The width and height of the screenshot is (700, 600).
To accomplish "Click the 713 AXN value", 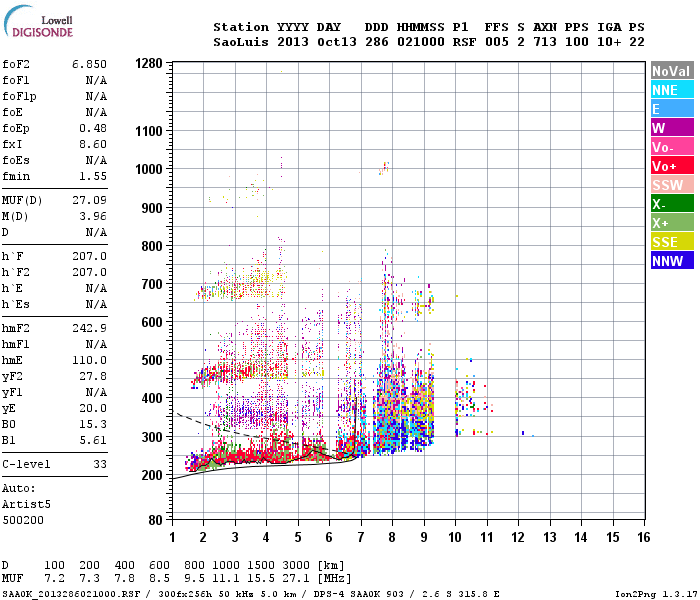I will click(545, 42).
